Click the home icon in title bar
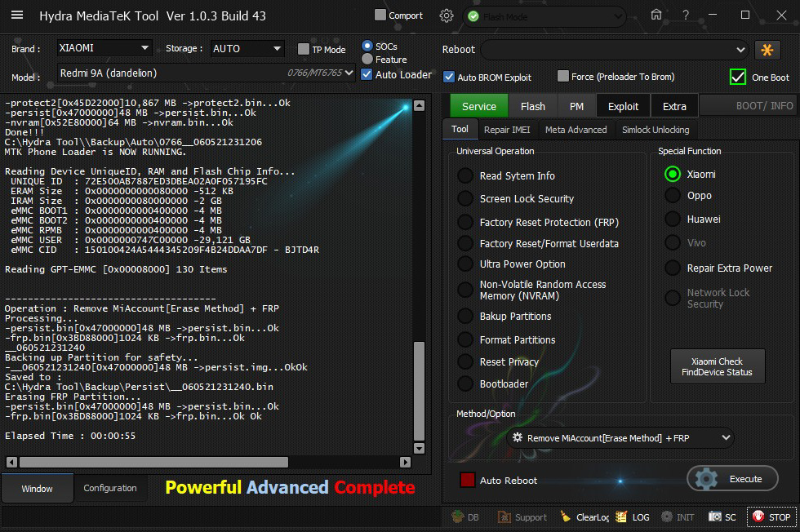This screenshot has width=800, height=532. (x=656, y=16)
